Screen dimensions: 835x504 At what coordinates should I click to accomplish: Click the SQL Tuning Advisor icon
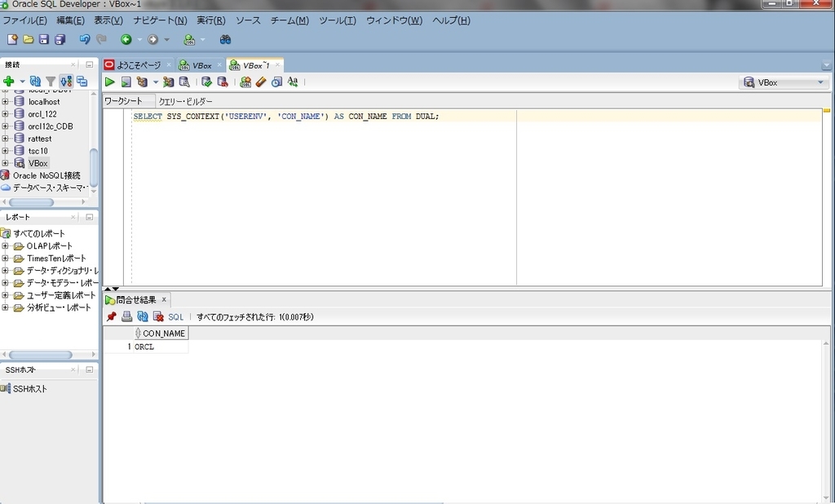[184, 82]
